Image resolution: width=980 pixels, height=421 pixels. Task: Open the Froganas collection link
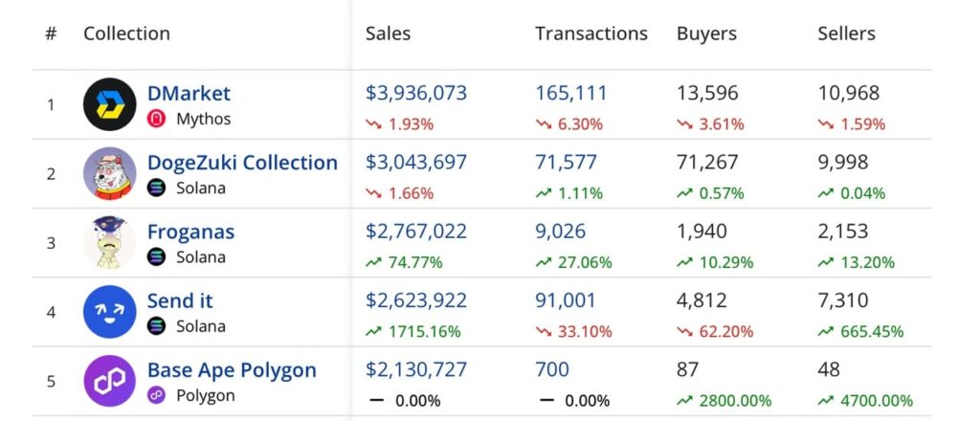[190, 232]
